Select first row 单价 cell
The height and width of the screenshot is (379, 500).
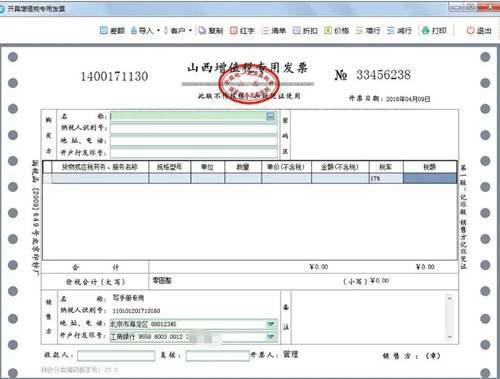286,178
